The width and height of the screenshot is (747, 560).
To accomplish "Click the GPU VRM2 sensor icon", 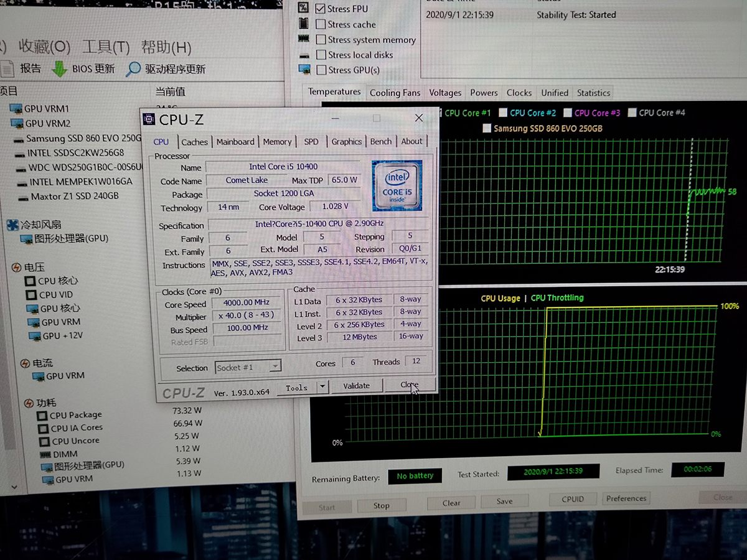I will [16, 124].
